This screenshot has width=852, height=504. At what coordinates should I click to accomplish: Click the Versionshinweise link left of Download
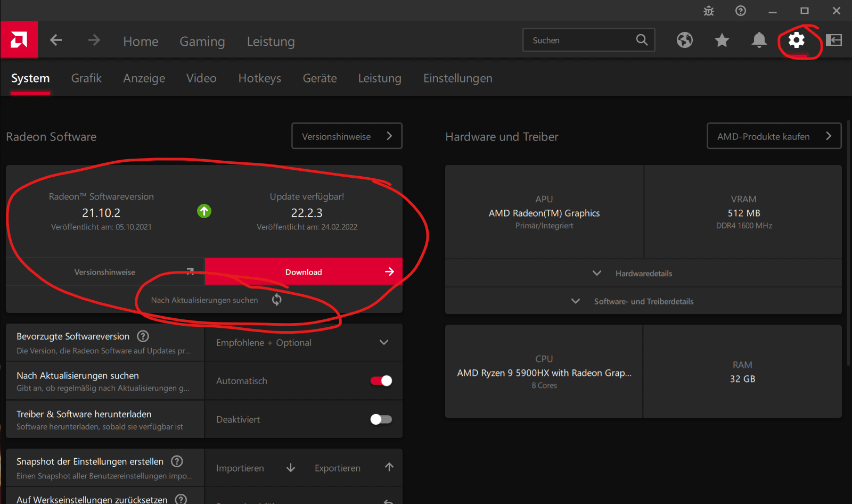(x=105, y=272)
